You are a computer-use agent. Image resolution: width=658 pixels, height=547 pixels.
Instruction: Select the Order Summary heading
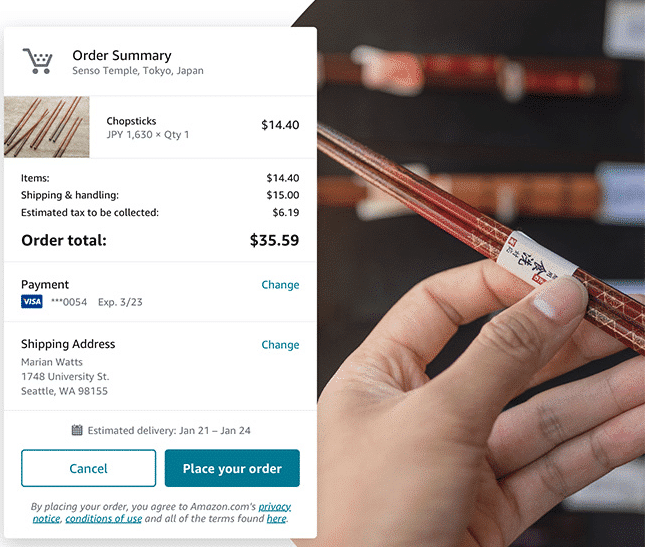122,55
